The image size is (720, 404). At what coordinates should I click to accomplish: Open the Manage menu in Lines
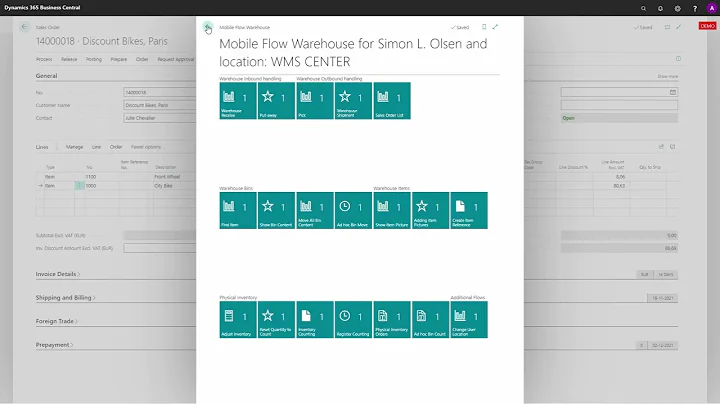coord(74,147)
